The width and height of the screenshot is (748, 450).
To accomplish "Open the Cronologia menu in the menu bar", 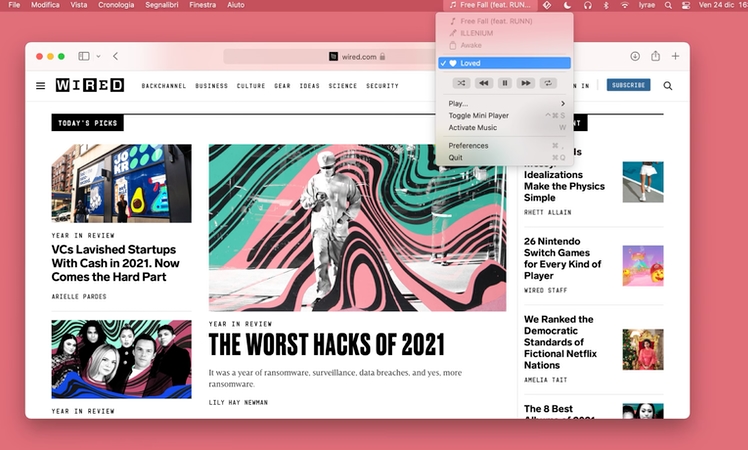I will [x=116, y=5].
